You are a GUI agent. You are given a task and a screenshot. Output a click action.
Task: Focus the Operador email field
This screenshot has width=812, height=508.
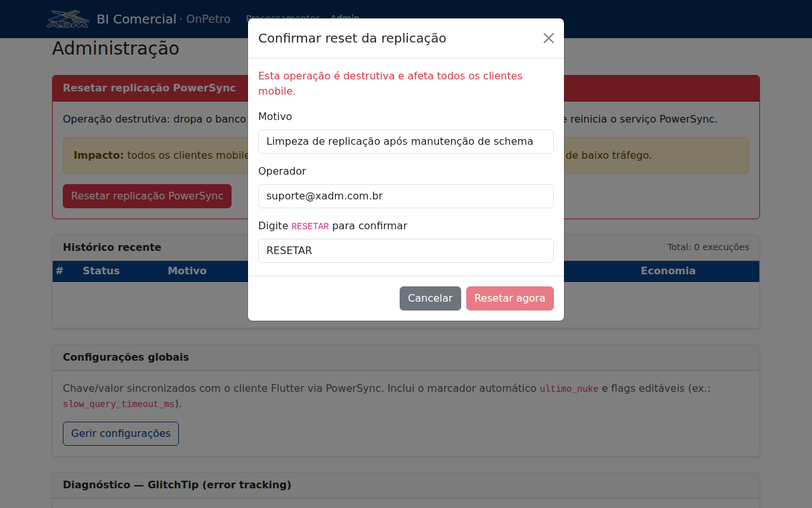tap(406, 196)
